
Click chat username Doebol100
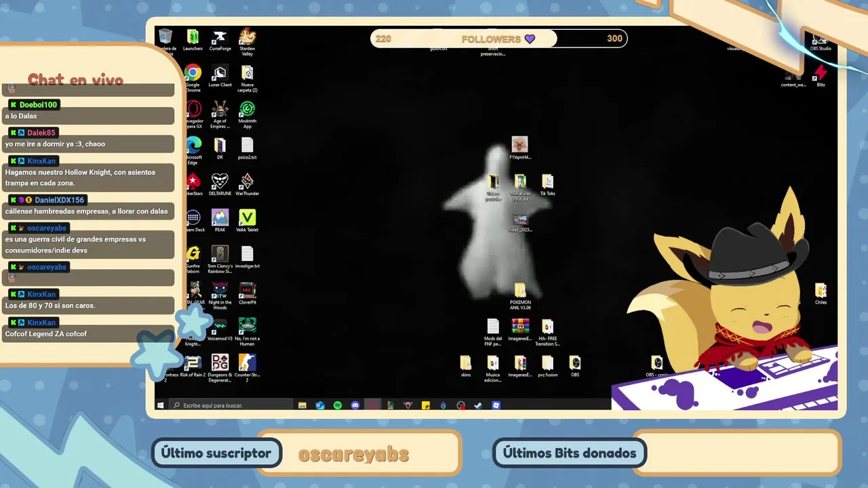pyautogui.click(x=38, y=104)
